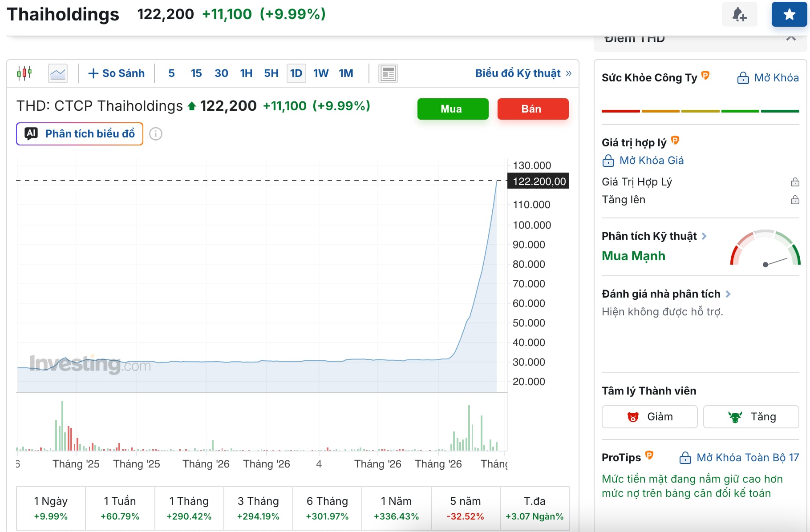Viewport: 810px width, 532px height.
Task: Open AI Phân tích biểu đồ button
Action: coord(80,134)
